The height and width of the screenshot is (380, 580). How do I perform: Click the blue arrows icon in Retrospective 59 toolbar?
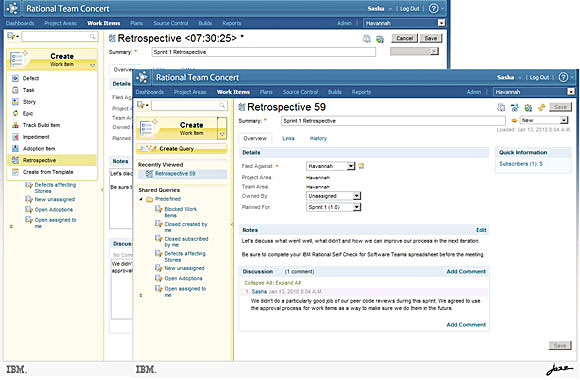[x=515, y=108]
